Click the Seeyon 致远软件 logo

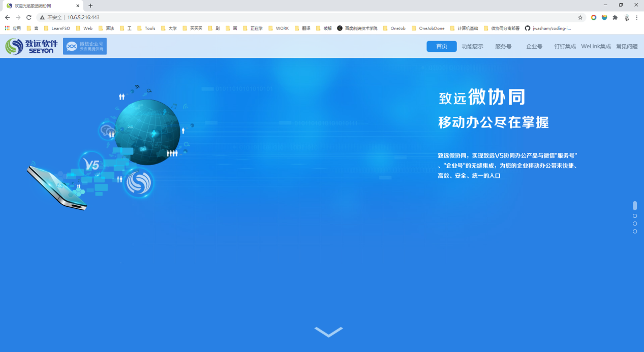tap(32, 46)
